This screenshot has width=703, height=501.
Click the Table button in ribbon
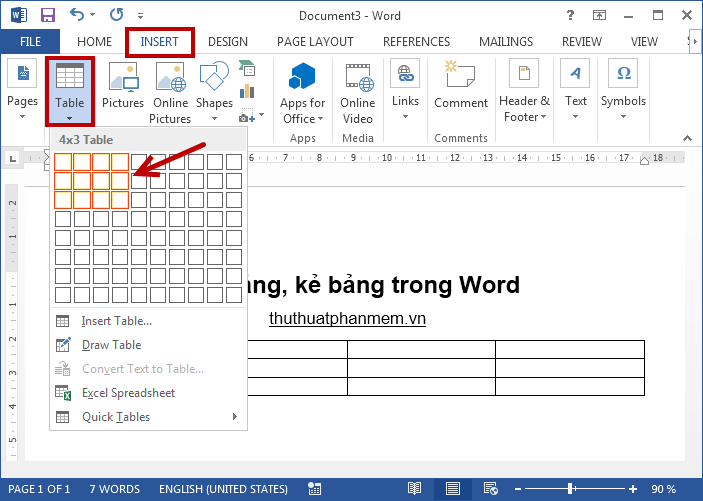69,91
